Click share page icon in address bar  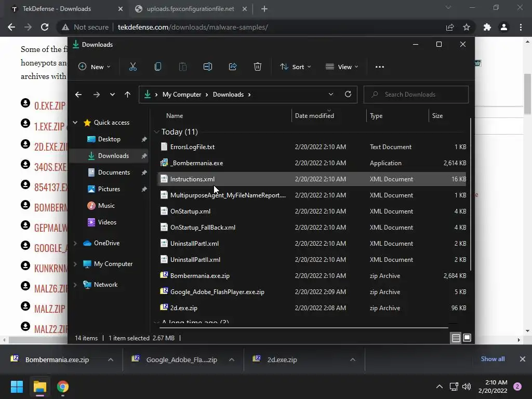click(x=450, y=27)
